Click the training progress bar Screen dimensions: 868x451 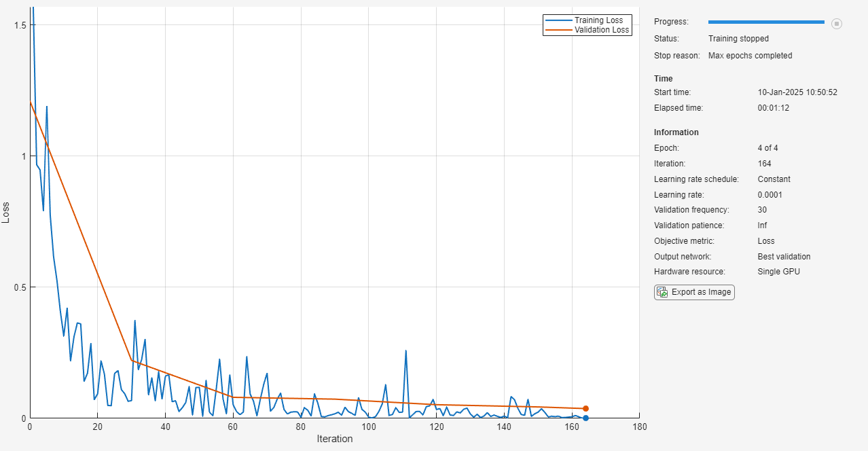point(765,22)
